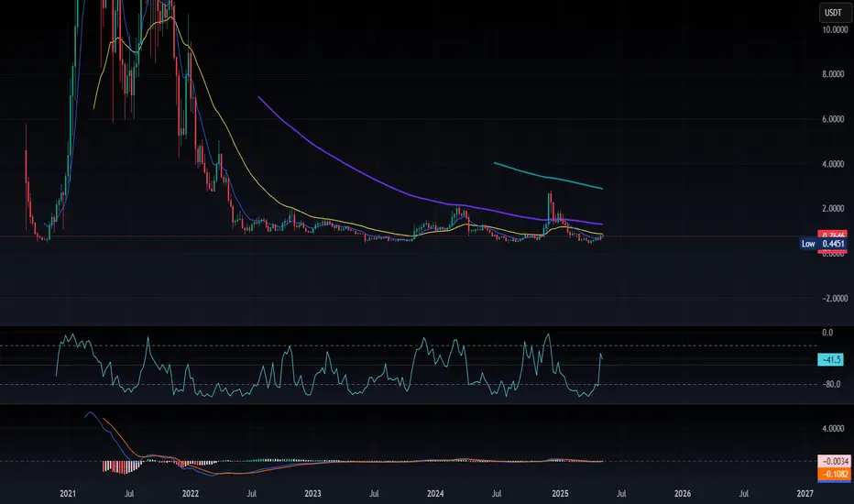
Task: Click the 0.0 oscillator scale label
Action: (827, 333)
